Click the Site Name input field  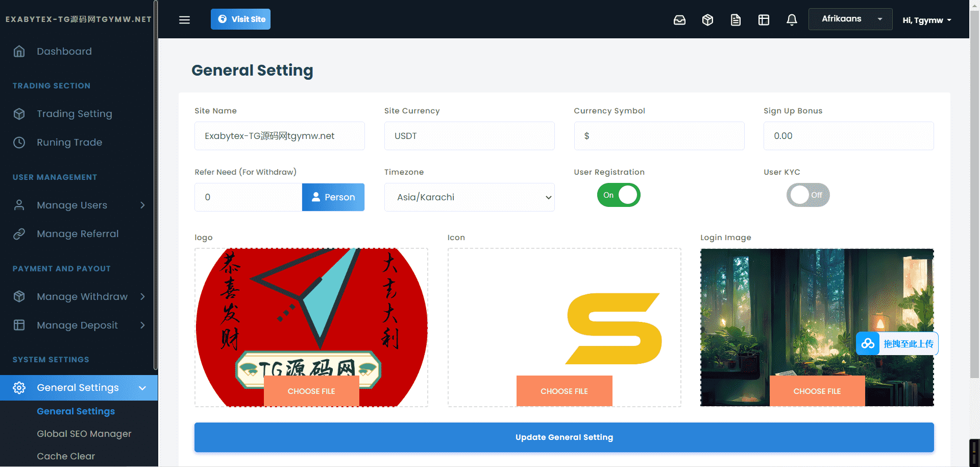click(x=279, y=136)
